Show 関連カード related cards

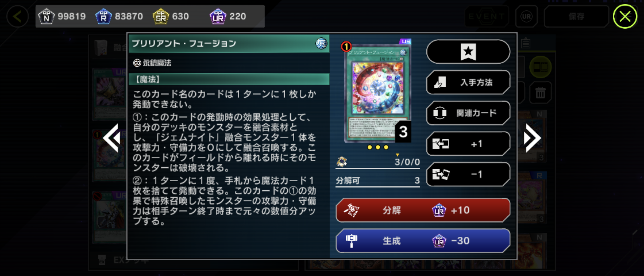(x=468, y=113)
